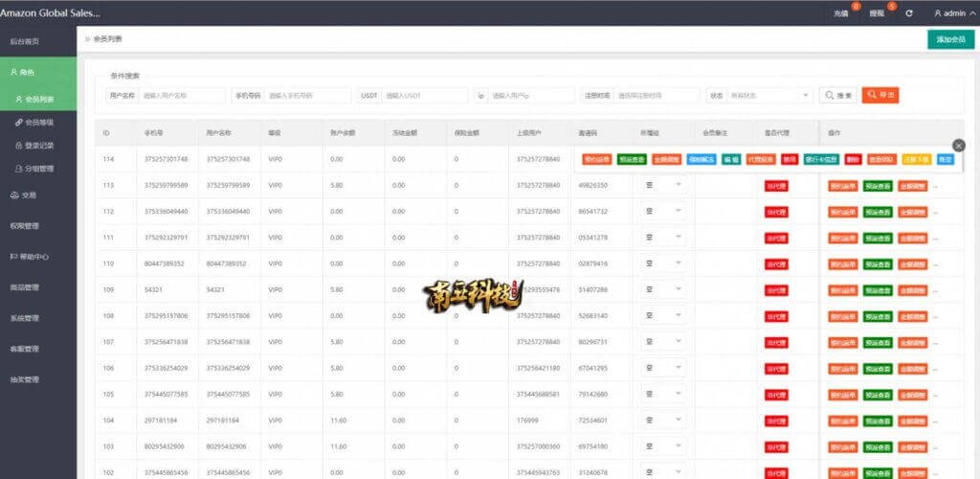The image size is (980, 479).
Task: Open 登录记录 login records in sidebar
Action: point(39,146)
